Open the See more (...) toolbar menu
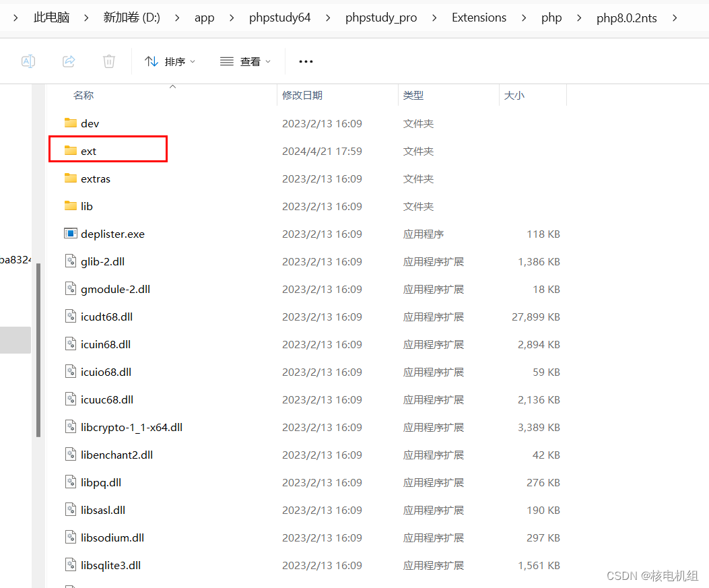Screen dimensions: 709x588 coord(306,61)
